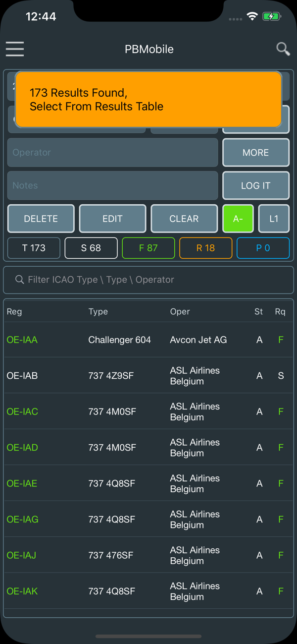Click the Reg column header
Viewport: 297px width, 644px height.
(14, 312)
